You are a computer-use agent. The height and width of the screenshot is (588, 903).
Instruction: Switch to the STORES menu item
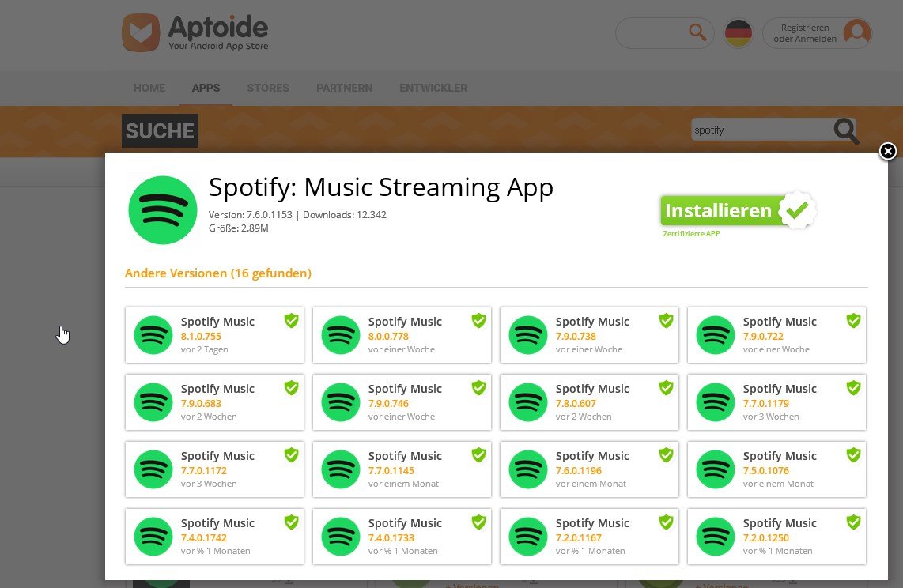pos(268,88)
